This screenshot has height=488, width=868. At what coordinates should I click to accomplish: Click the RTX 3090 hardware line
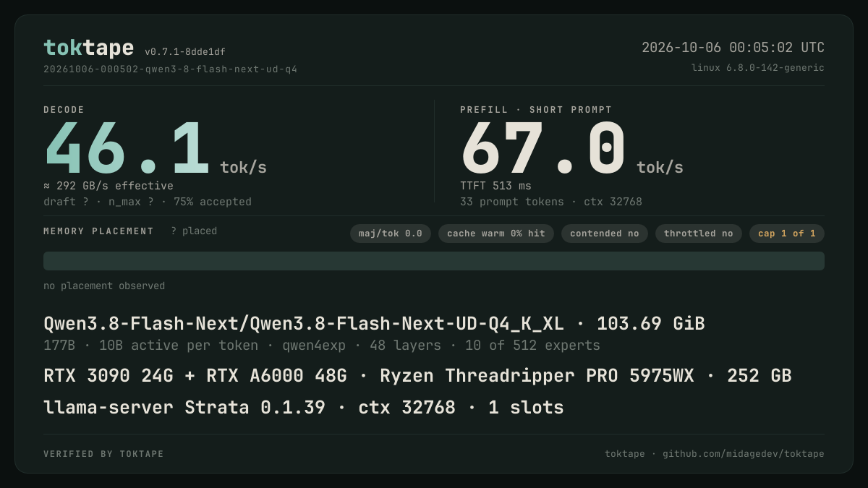pos(417,376)
